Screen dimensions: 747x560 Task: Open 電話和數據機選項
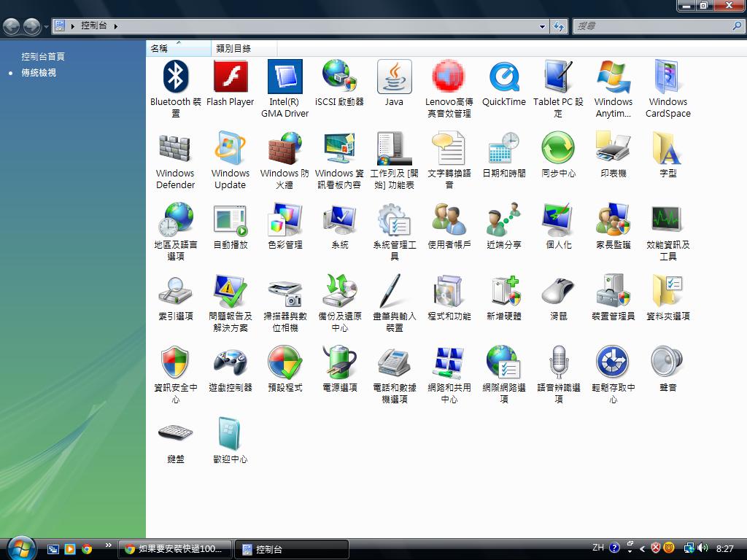point(395,375)
